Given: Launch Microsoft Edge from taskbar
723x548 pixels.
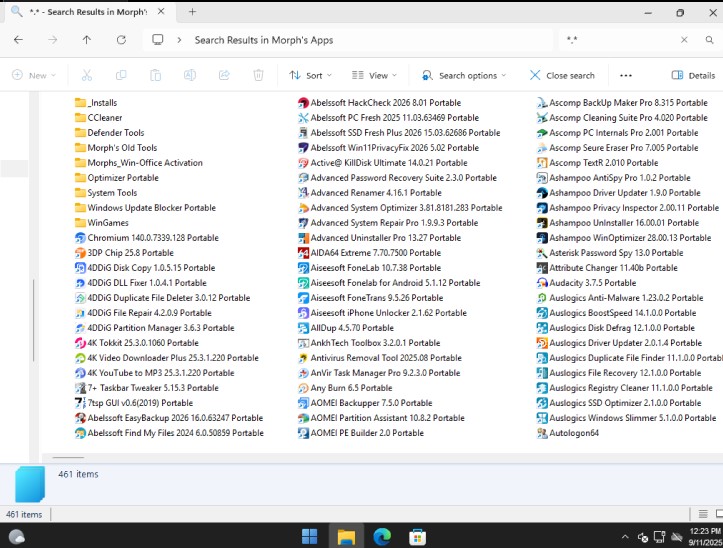Looking at the screenshot, I should [x=382, y=536].
